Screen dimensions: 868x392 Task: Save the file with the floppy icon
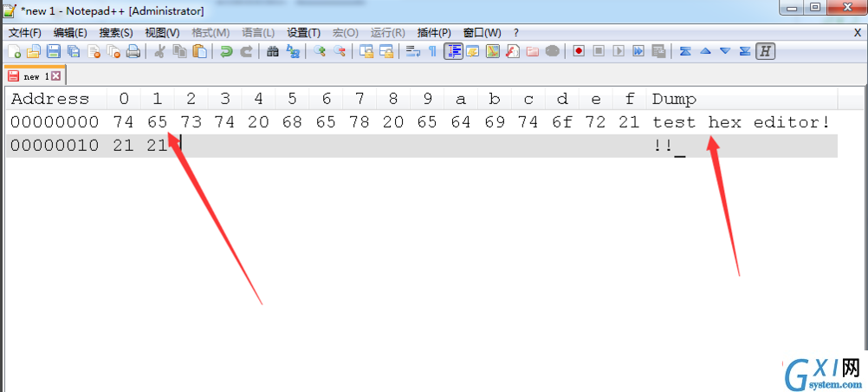[53, 51]
